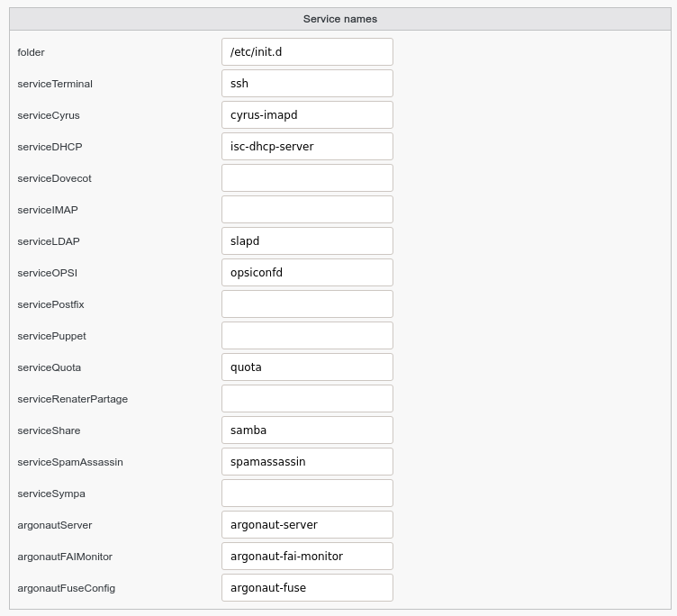Click the folder input field with /etc/init.d

[x=307, y=52]
